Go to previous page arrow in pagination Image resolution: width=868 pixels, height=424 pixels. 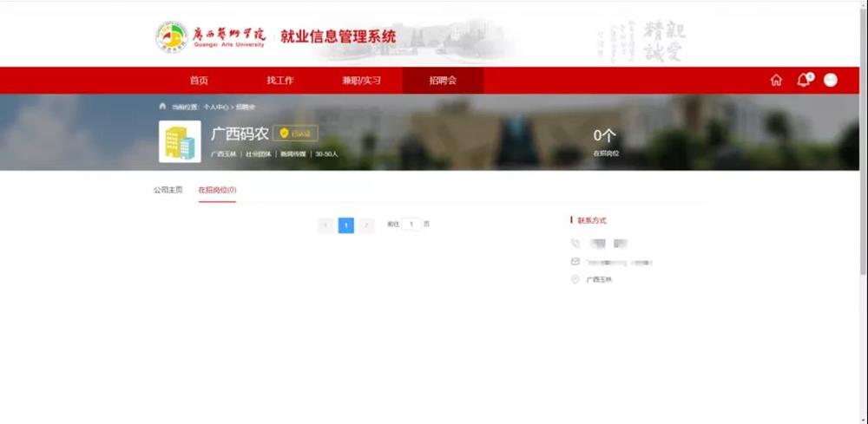point(325,225)
